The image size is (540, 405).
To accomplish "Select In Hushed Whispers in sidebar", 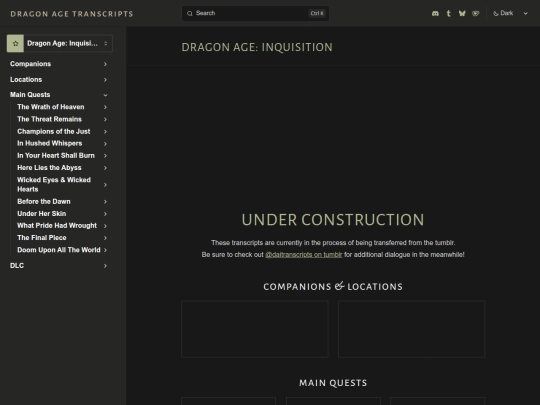I will click(x=50, y=143).
